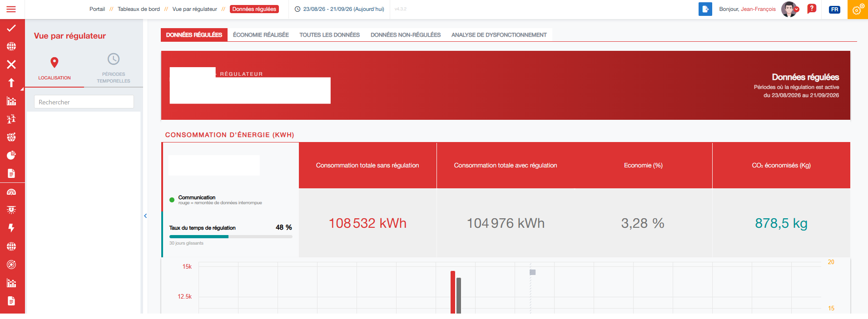The image size is (868, 319).
Task: Select the Données non-régulées tab
Action: (406, 35)
